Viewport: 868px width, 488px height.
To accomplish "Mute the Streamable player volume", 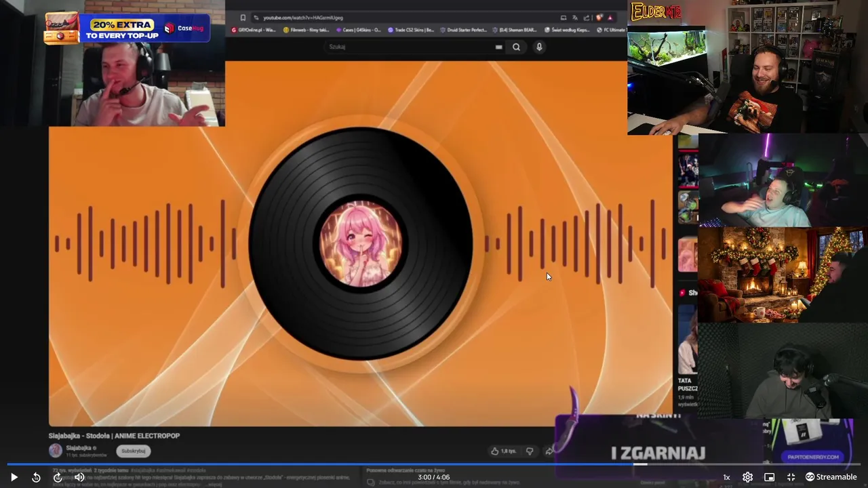I will click(79, 477).
